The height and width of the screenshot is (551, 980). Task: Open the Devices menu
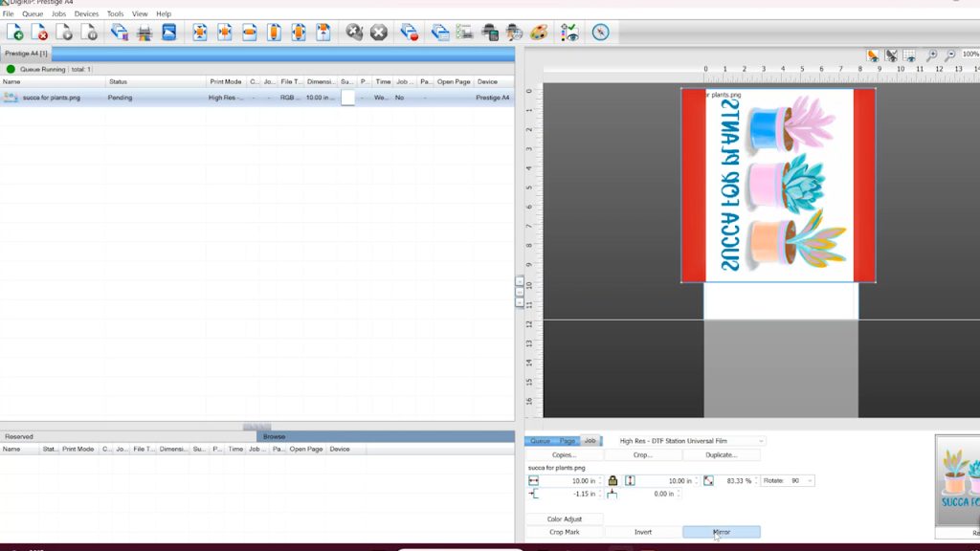86,14
